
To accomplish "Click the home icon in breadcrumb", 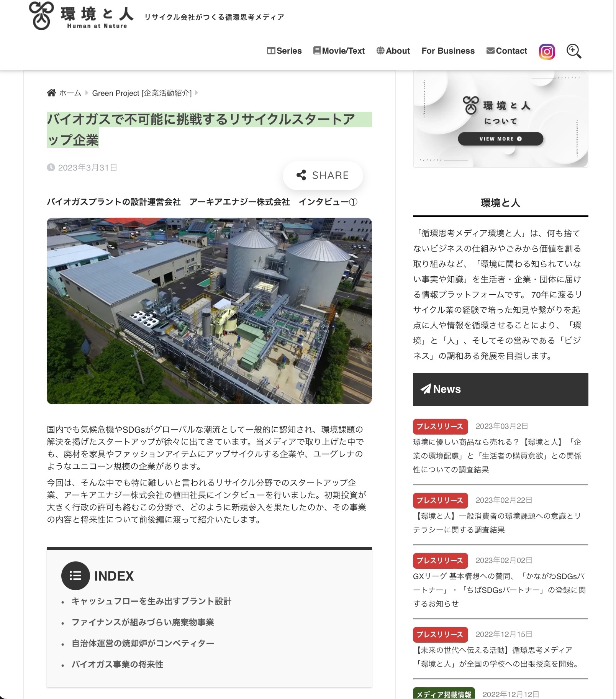I will (x=51, y=93).
